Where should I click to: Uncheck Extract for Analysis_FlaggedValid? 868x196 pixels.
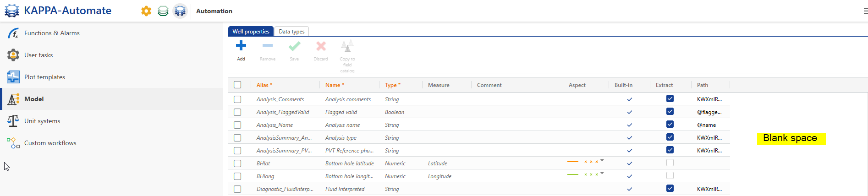coord(670,111)
